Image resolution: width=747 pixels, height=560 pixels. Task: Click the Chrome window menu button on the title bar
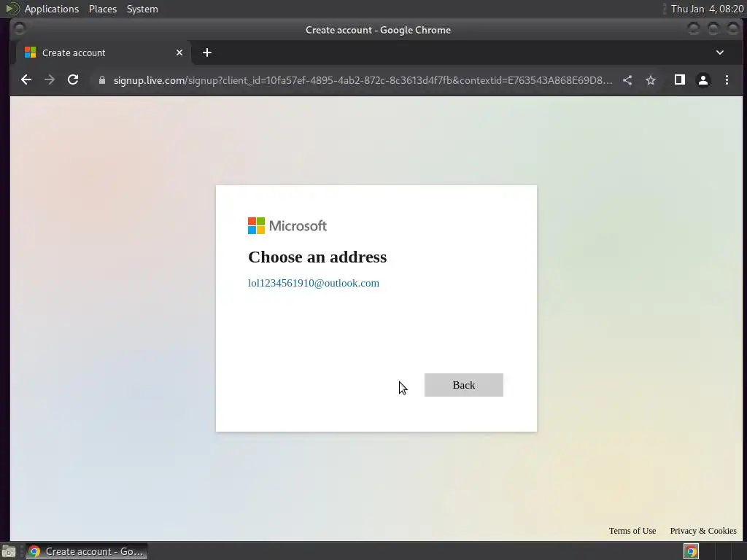tap(20, 29)
